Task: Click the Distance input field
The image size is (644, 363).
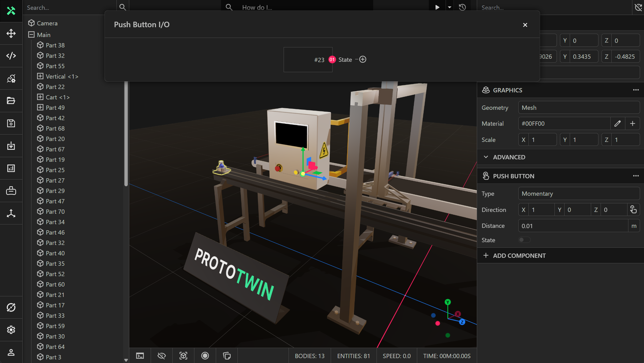Action: coord(573,226)
